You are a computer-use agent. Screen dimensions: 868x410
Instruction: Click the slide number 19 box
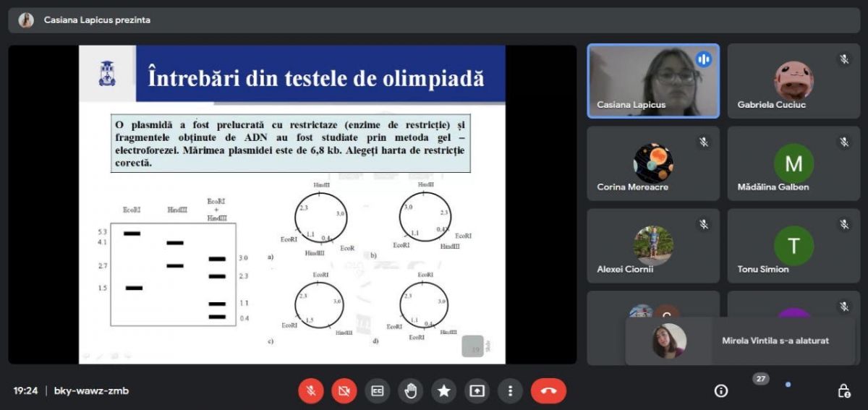point(472,346)
